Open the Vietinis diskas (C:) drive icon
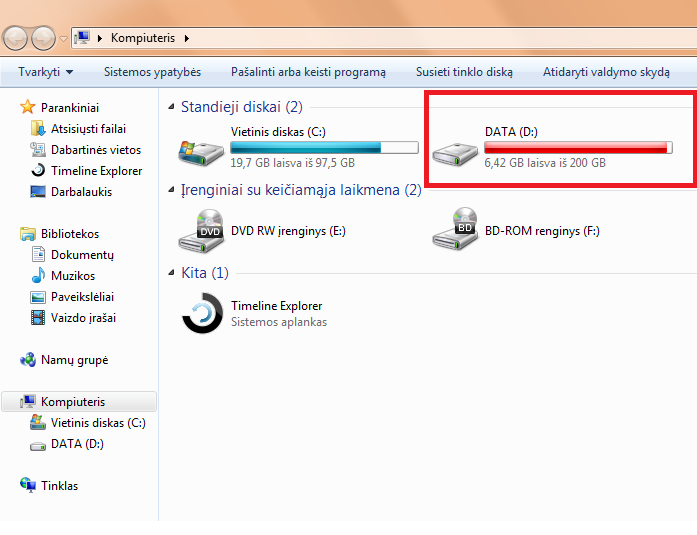This screenshot has height=535, width=697. tap(201, 153)
